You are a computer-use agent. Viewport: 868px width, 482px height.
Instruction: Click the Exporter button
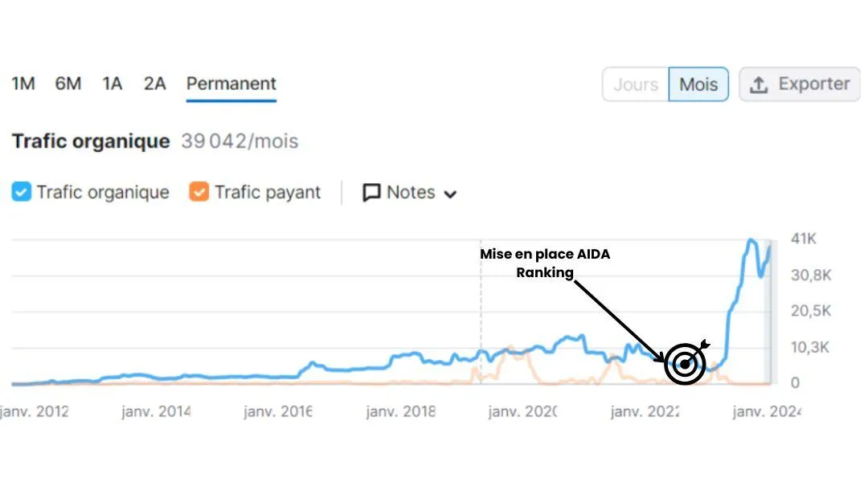[x=800, y=84]
